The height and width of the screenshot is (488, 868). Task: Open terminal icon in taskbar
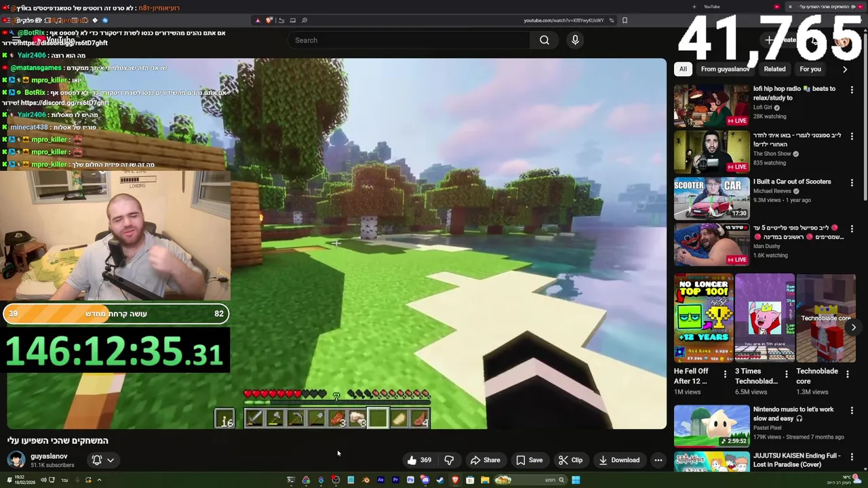click(291, 480)
